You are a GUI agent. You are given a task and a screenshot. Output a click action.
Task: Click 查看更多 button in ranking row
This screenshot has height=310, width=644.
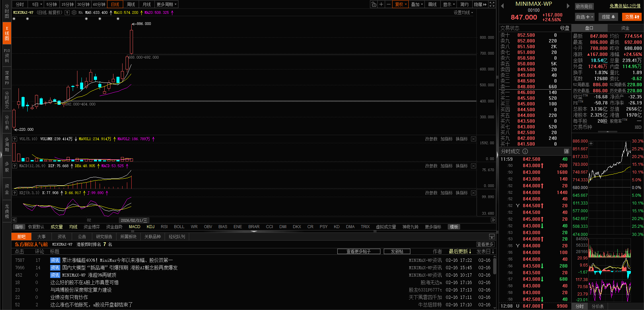485,244
